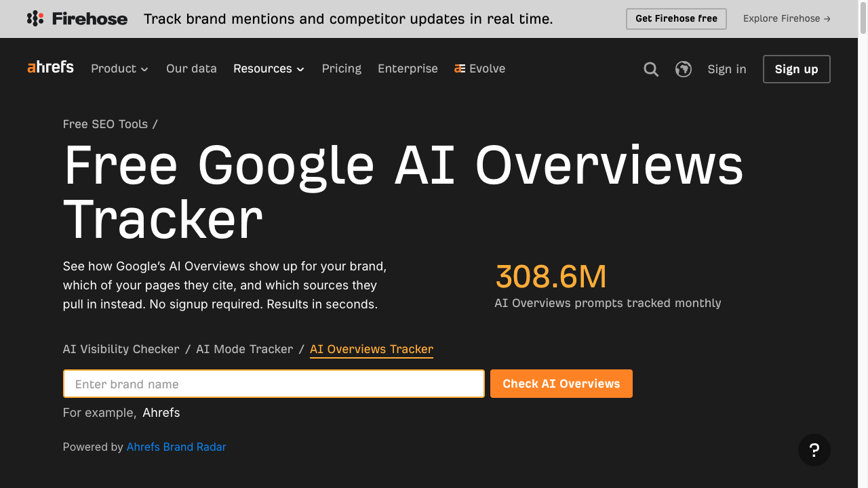Open the Our data page

[191, 68]
